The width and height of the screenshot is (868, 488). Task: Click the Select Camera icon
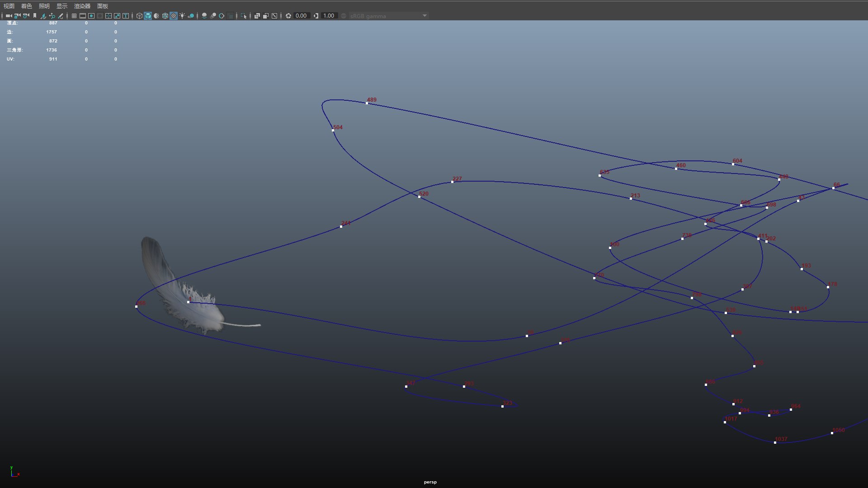(x=9, y=16)
